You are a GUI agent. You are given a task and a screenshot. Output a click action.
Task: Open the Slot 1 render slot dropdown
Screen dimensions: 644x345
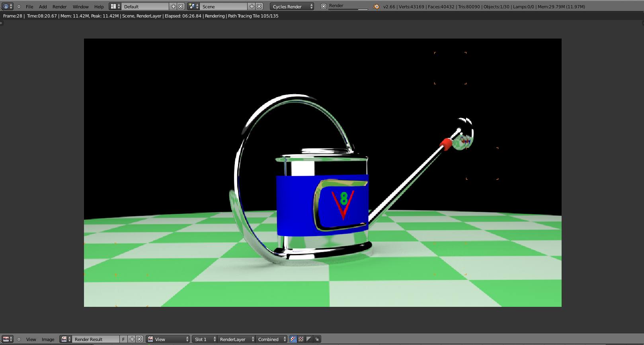pyautogui.click(x=205, y=339)
